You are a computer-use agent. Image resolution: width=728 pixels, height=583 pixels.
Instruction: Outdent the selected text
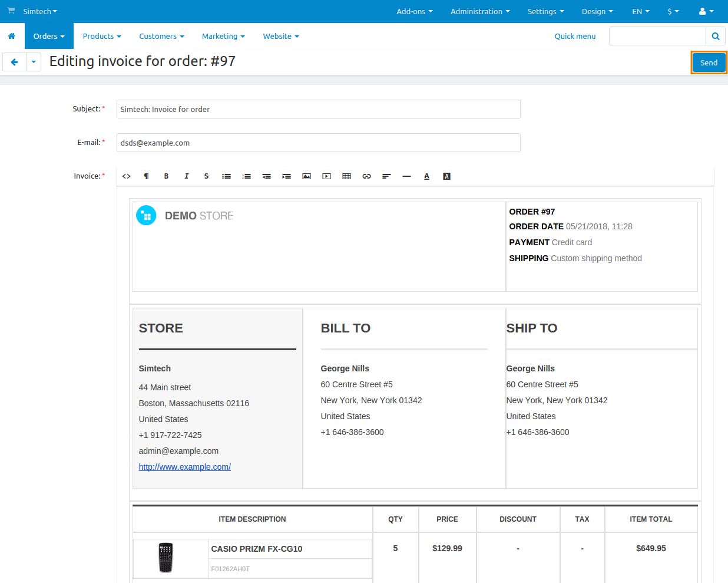[267, 176]
